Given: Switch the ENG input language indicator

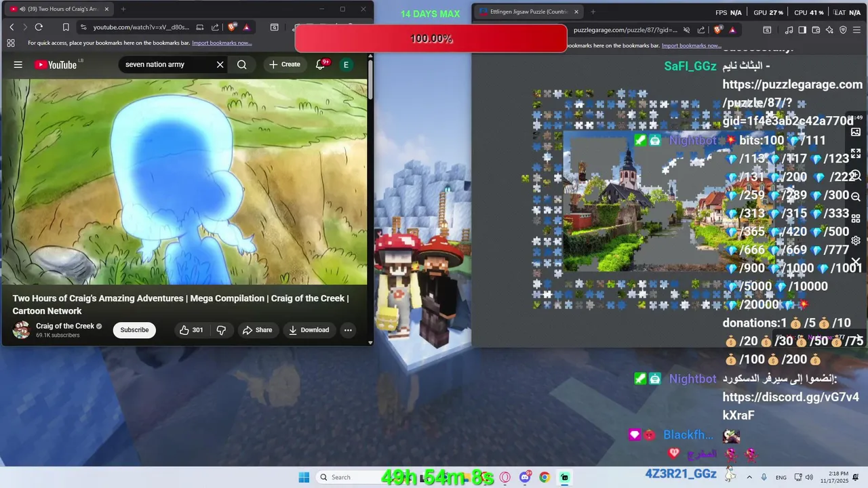Looking at the screenshot, I should (x=781, y=477).
